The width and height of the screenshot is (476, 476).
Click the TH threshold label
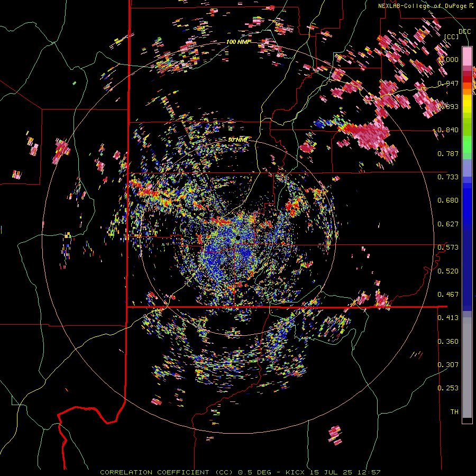point(454,412)
